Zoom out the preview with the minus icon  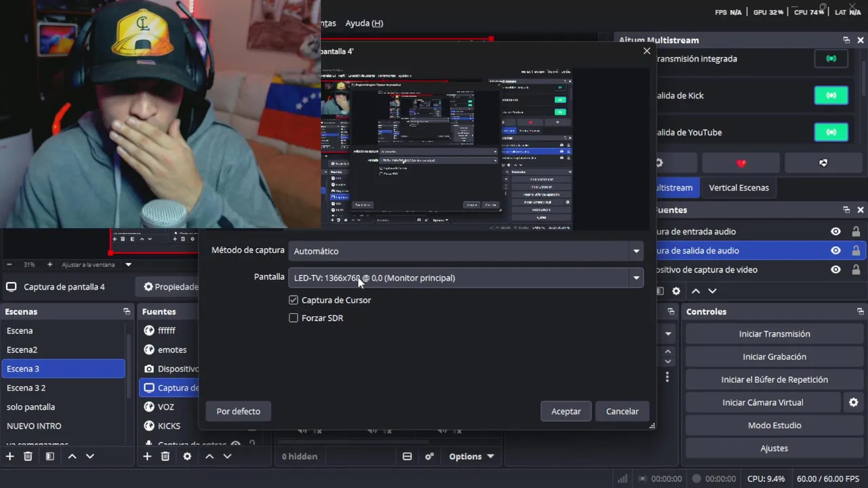point(9,264)
